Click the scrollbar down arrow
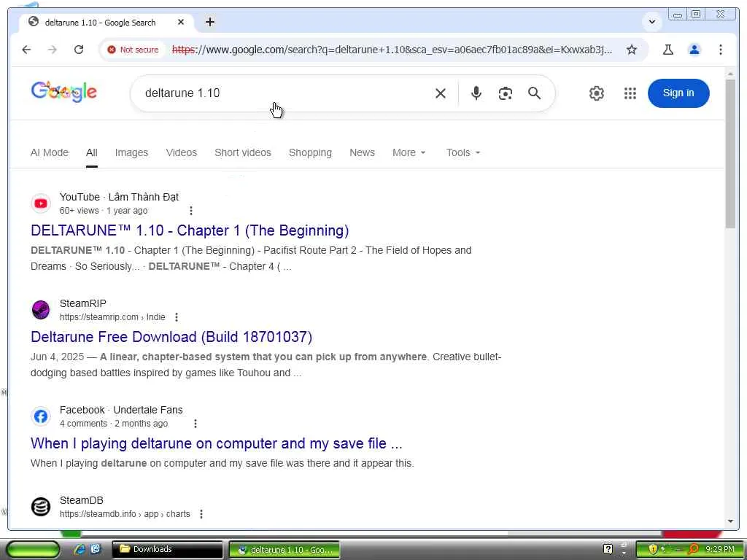Screen dimensions: 747x560 (730, 521)
